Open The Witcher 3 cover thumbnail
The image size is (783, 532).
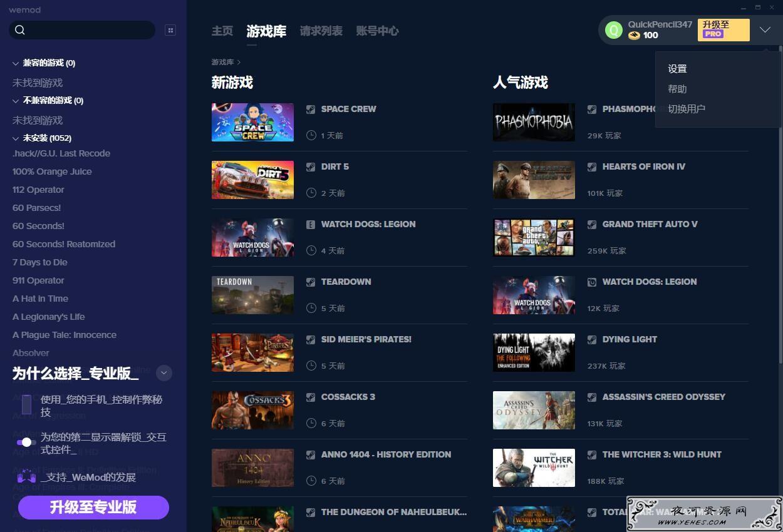point(534,468)
